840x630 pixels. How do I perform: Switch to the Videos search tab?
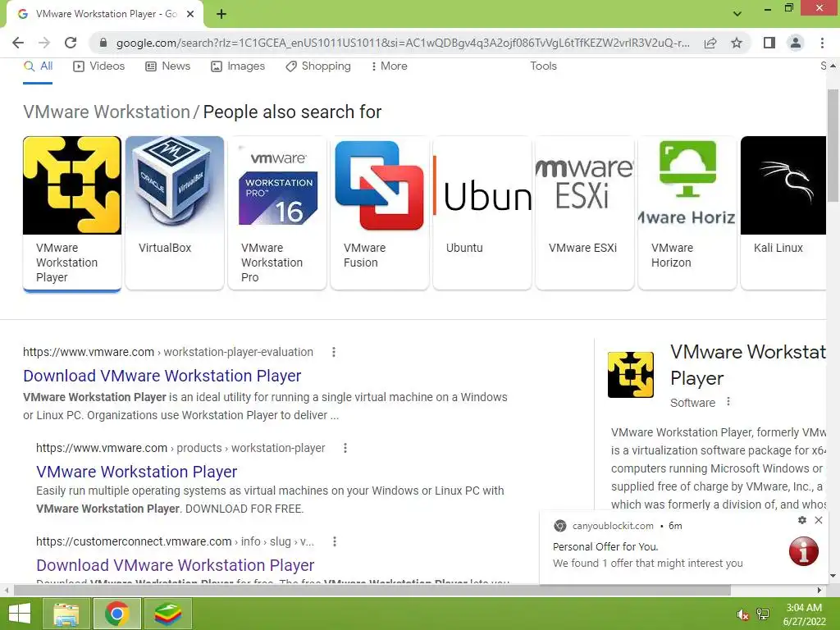(x=99, y=66)
